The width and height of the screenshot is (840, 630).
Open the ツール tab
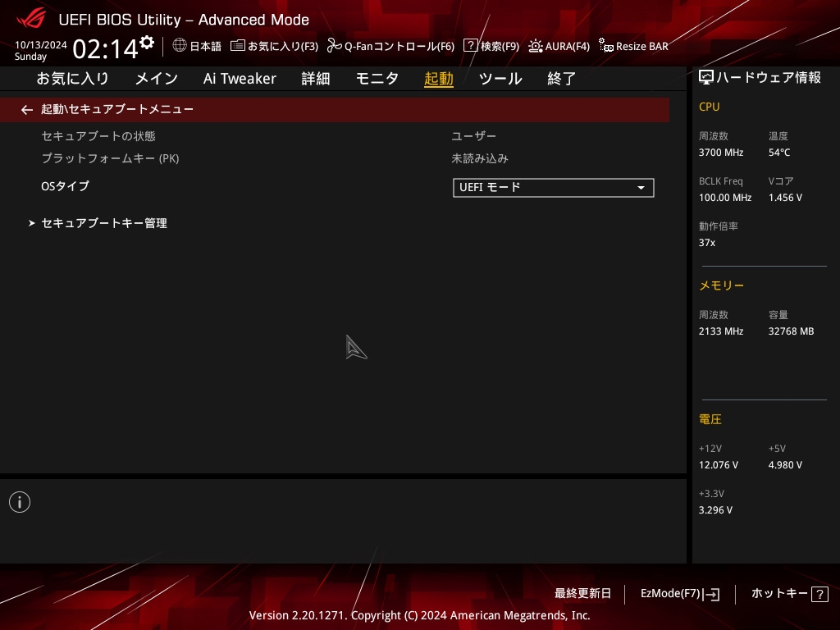pyautogui.click(x=500, y=79)
